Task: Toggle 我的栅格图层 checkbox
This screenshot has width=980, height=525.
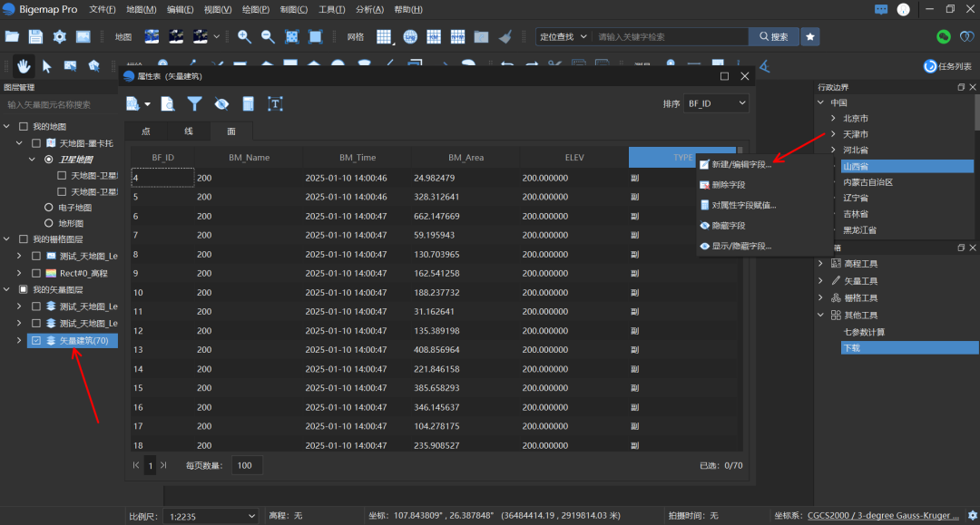Action: [23, 239]
